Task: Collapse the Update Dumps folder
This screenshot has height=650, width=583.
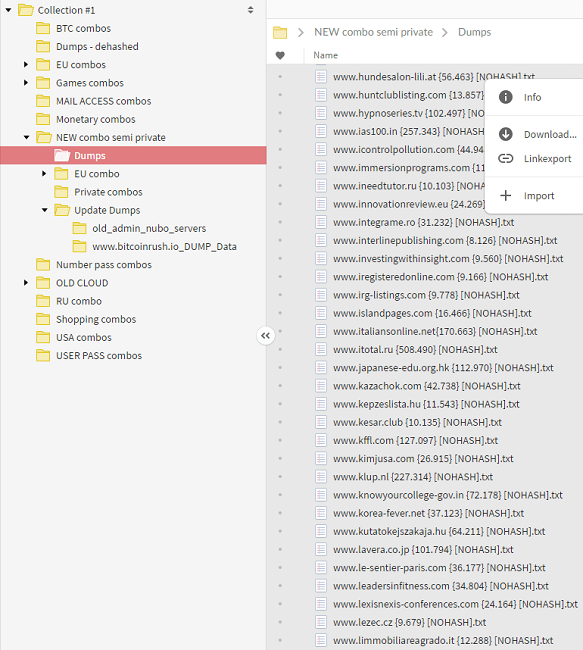Action: pyautogui.click(x=45, y=210)
